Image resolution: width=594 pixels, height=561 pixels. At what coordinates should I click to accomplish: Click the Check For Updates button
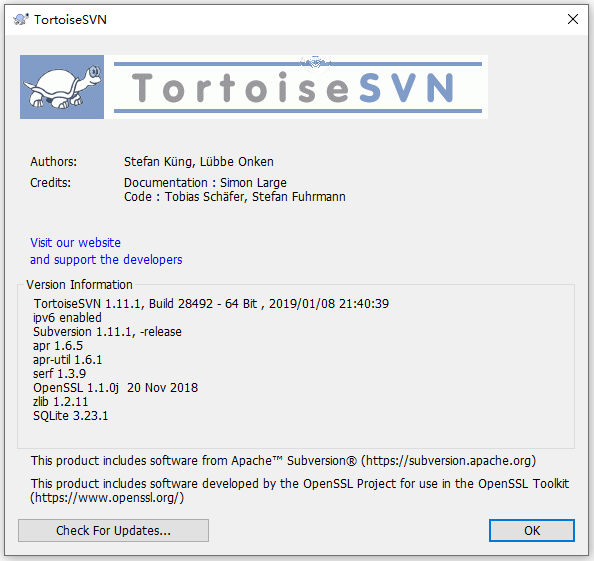pyautogui.click(x=113, y=530)
